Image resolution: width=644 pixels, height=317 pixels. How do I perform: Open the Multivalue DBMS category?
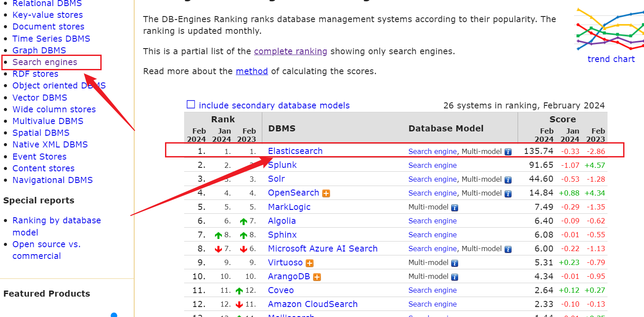(x=48, y=121)
